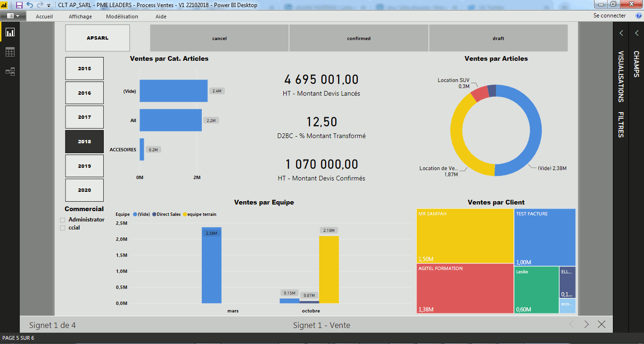Viewport: 644px width, 344px height.
Task: Open the Quick Access Toolbar customization dropdown
Action: pyautogui.click(x=48, y=5)
